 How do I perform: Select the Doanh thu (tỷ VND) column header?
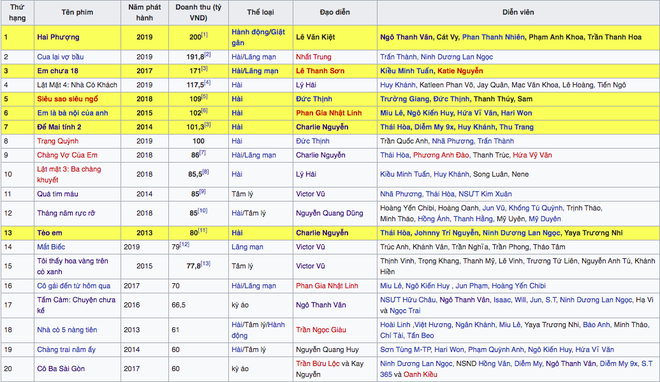coord(198,12)
